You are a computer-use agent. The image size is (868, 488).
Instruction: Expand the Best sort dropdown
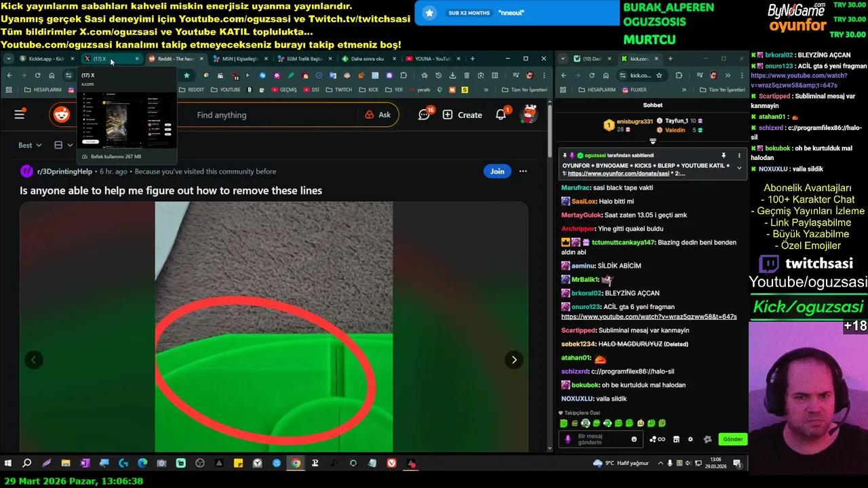click(x=30, y=145)
